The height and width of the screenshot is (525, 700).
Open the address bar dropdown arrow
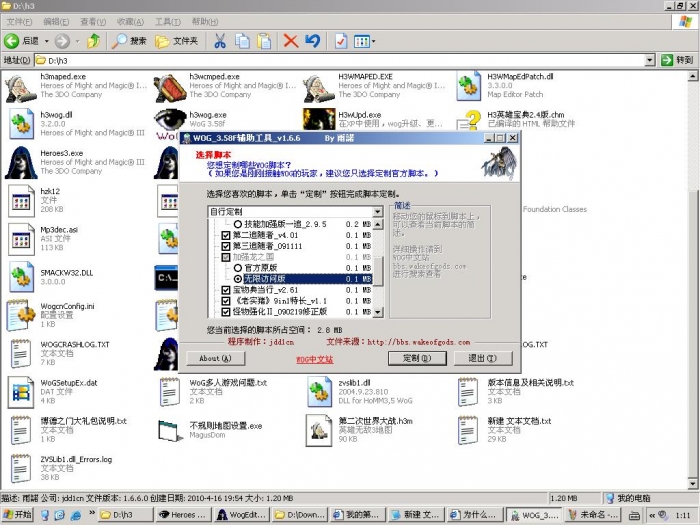pos(650,60)
